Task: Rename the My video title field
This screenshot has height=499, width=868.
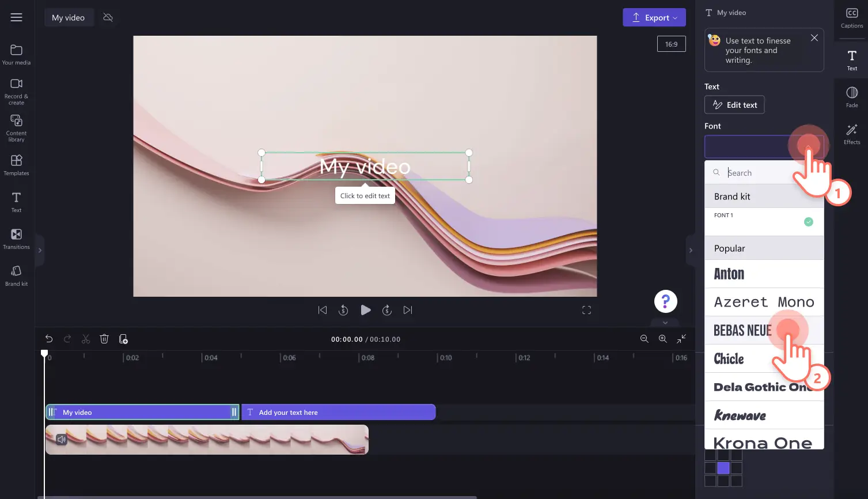Action: click(68, 18)
